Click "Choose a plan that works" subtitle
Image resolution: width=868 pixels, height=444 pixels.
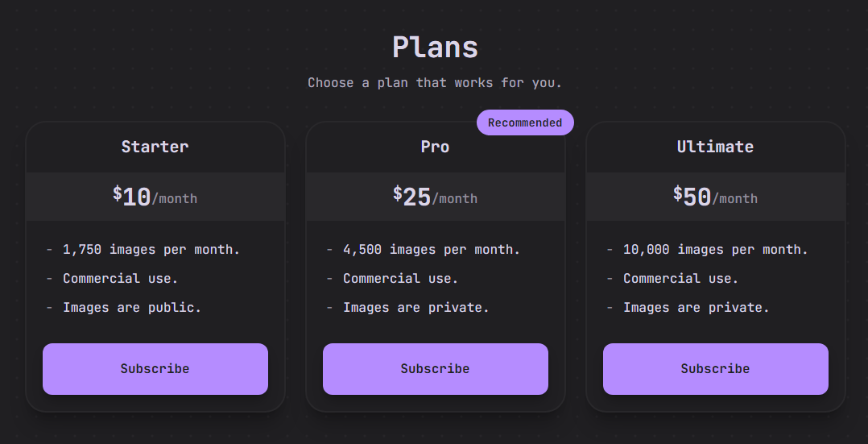[x=435, y=83]
